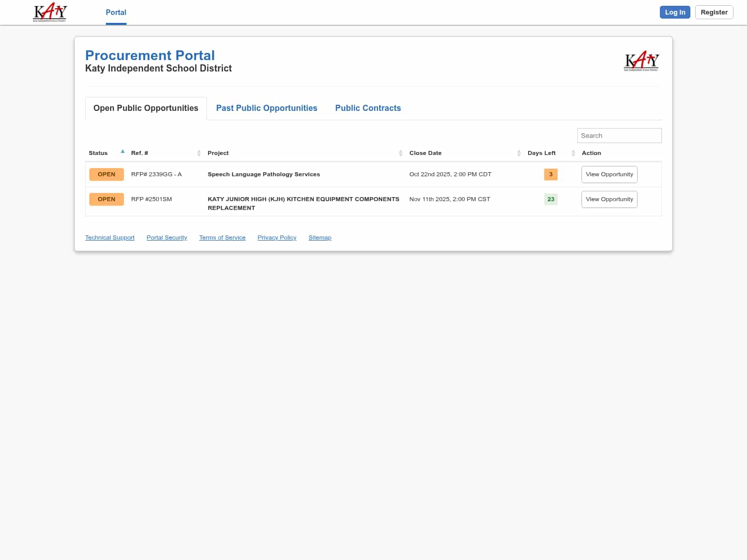Sort table by Status column arrow
The image size is (747, 560).
point(122,152)
